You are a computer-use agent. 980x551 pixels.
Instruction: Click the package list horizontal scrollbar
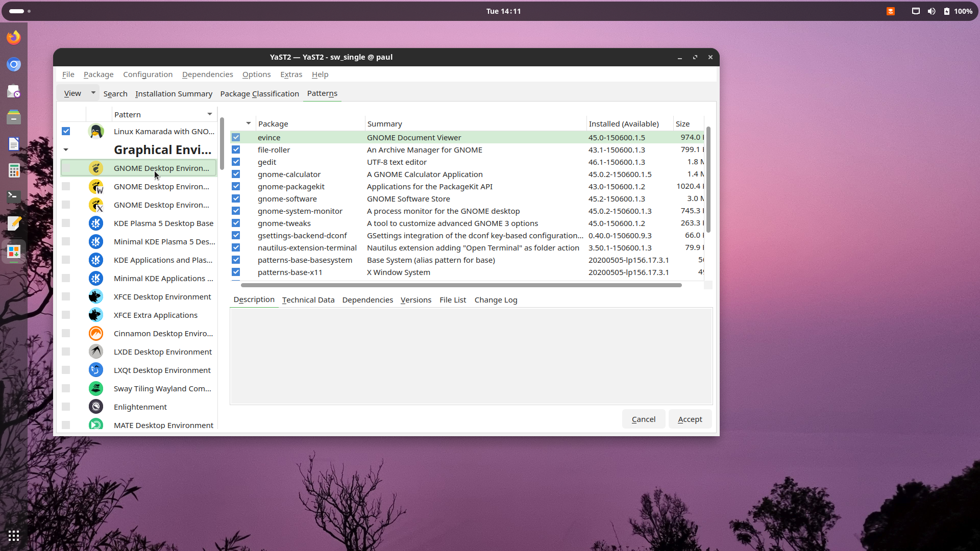(x=461, y=285)
